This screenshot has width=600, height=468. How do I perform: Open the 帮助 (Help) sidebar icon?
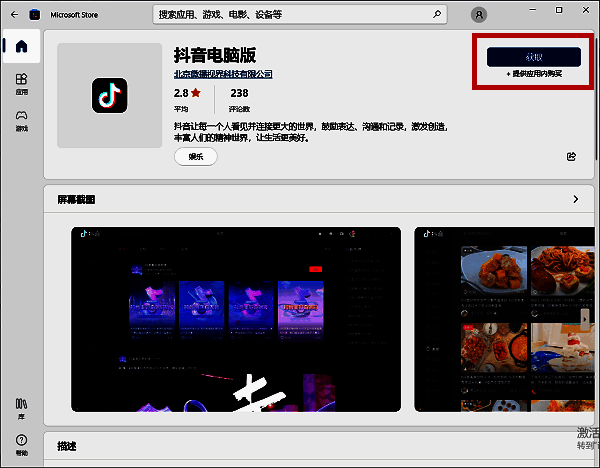tap(21, 445)
